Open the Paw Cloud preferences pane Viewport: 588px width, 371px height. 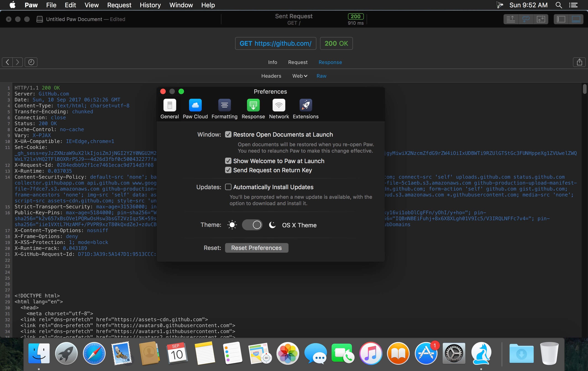[195, 109]
